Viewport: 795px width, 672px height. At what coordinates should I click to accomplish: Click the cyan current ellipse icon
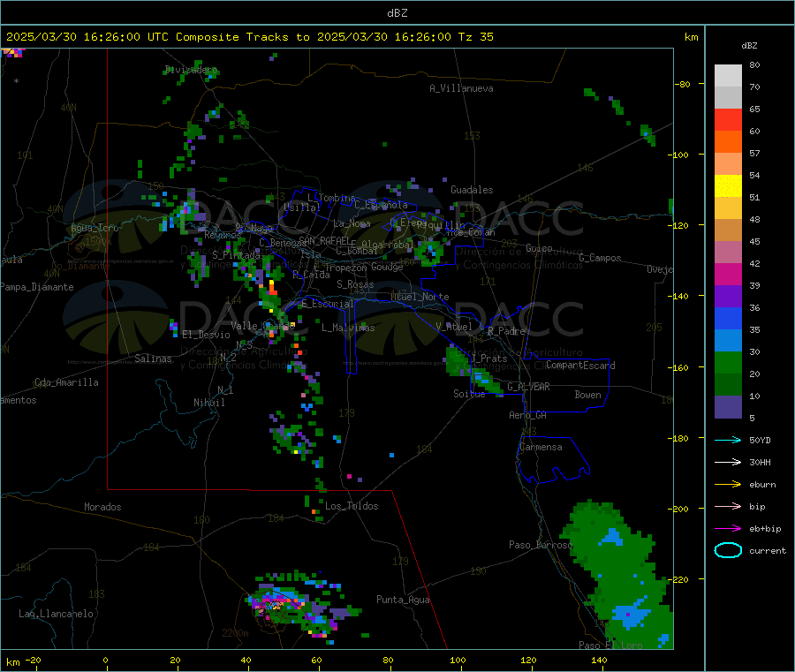(728, 550)
